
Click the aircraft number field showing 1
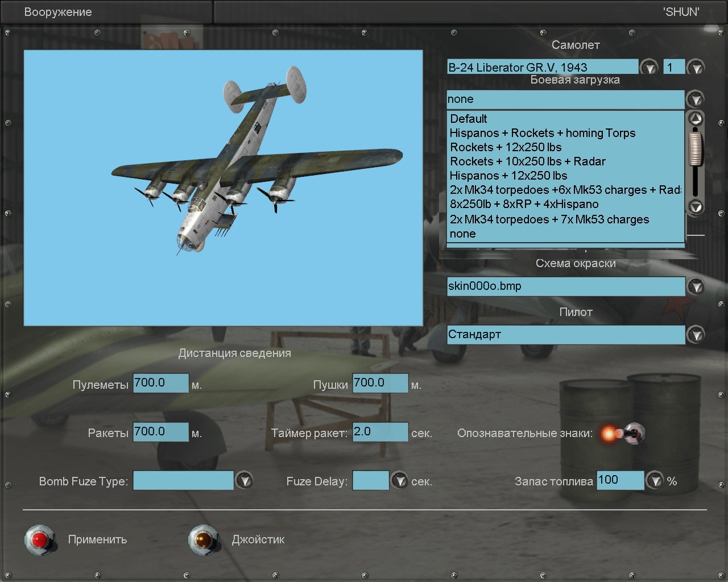[x=675, y=67]
